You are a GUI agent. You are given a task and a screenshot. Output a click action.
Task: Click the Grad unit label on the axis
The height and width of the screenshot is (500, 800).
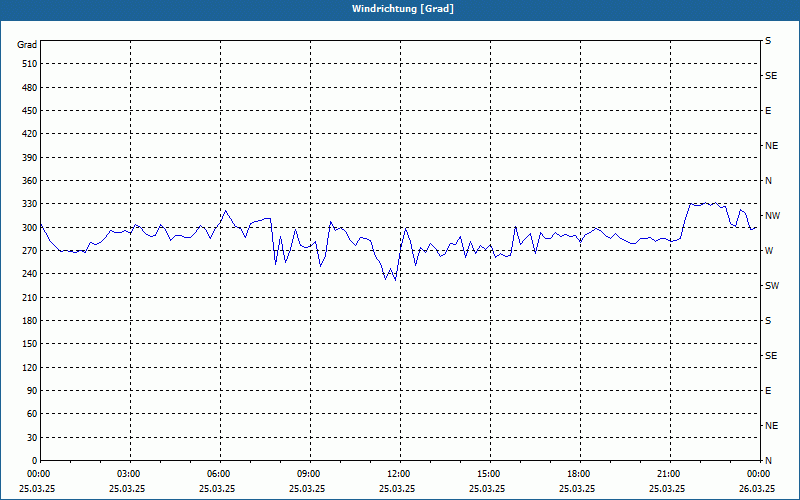(27, 45)
